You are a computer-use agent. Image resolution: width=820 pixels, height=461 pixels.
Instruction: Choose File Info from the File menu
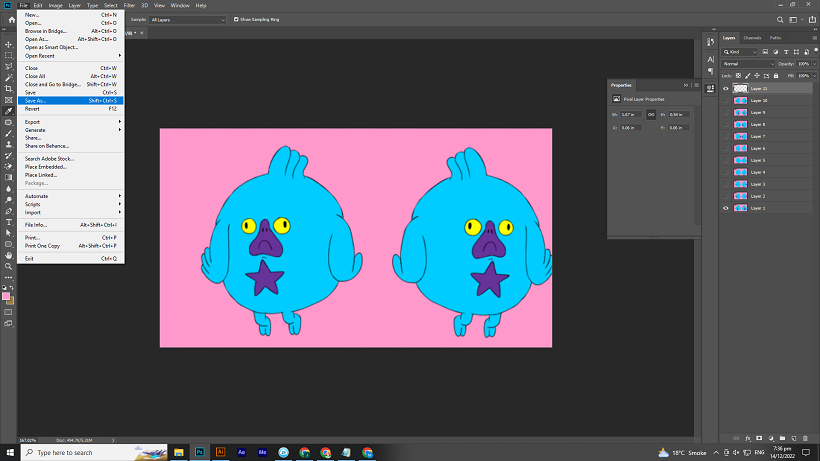pyautogui.click(x=71, y=225)
